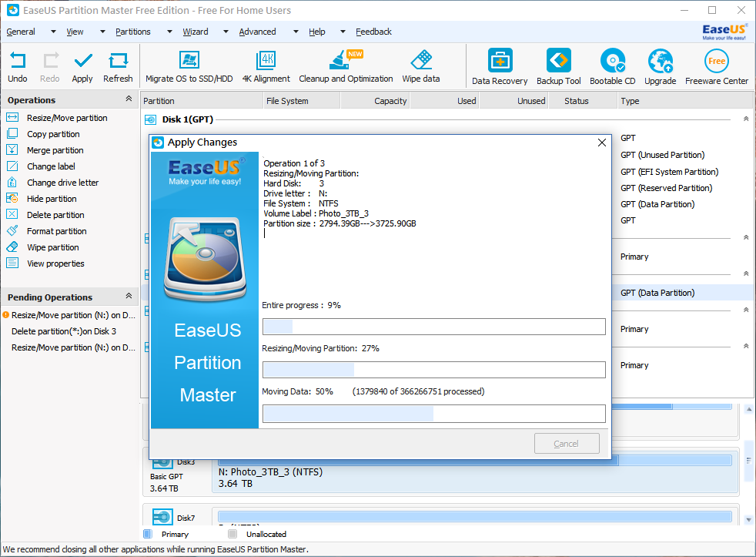Click the Format partition operation icon
This screenshot has height=557, width=756.
[12, 230]
